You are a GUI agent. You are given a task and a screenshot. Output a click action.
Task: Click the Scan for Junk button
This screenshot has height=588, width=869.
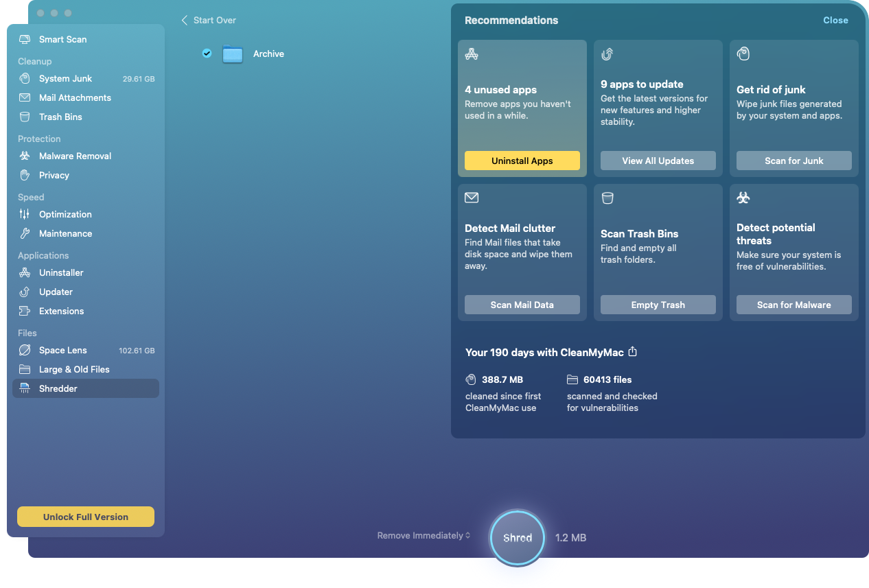[794, 161]
